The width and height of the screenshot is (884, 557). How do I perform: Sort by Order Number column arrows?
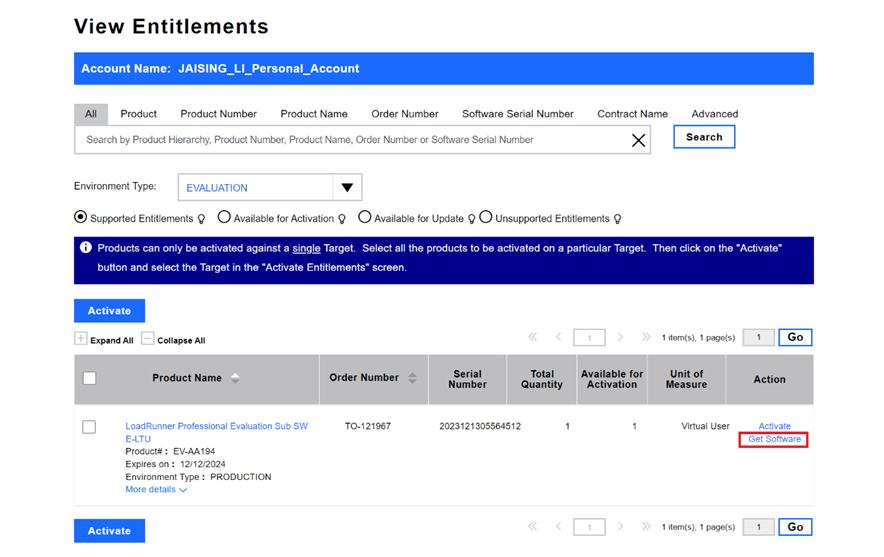tap(413, 378)
